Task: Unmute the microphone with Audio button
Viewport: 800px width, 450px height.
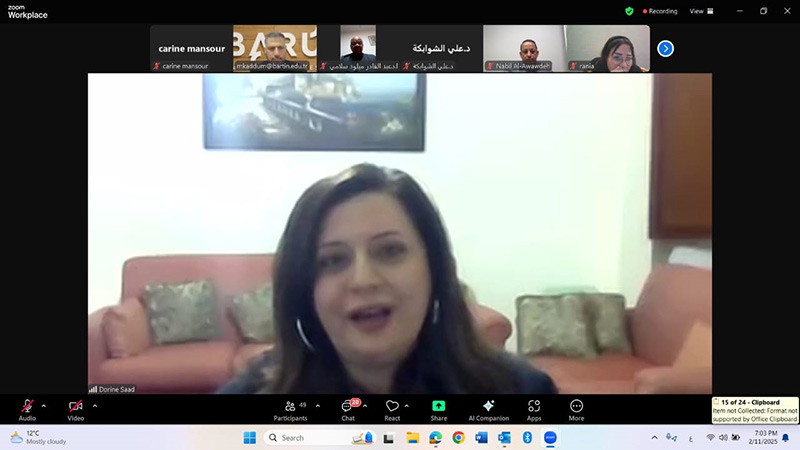Action: pos(27,407)
